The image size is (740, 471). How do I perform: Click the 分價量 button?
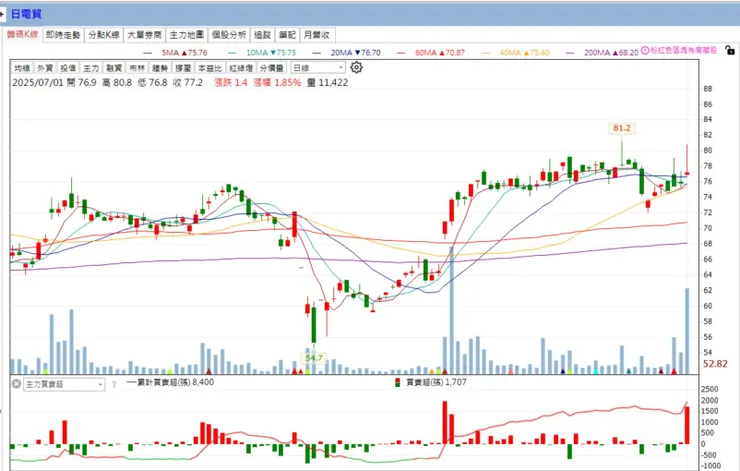point(272,68)
